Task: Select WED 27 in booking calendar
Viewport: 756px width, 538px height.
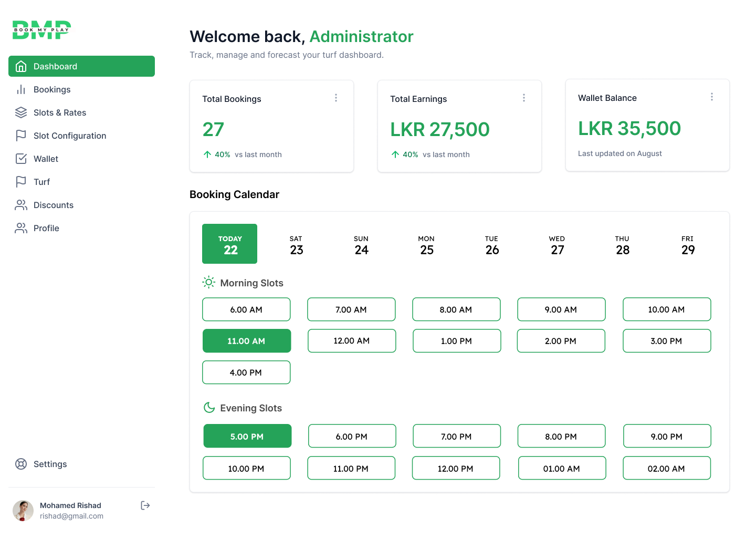Action: (557, 245)
